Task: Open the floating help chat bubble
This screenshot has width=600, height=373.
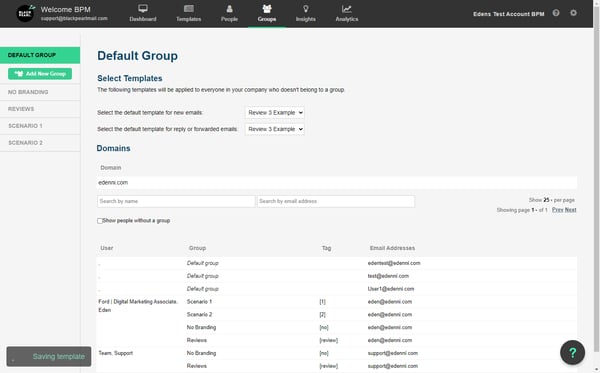Action: click(x=572, y=352)
